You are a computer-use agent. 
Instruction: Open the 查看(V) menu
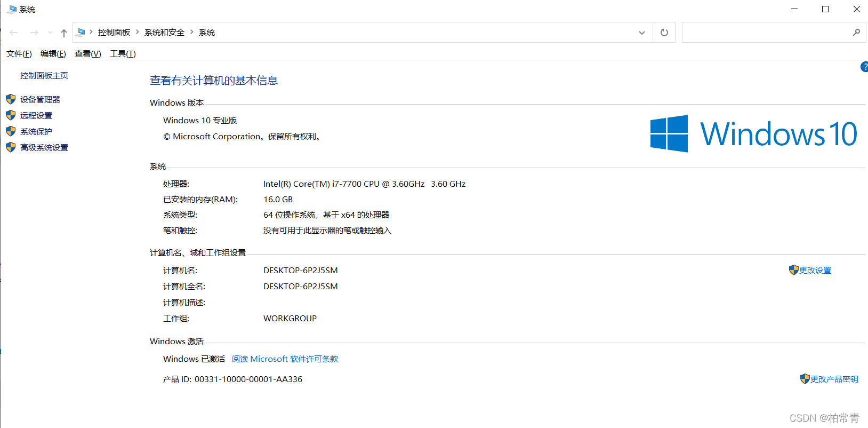(88, 53)
